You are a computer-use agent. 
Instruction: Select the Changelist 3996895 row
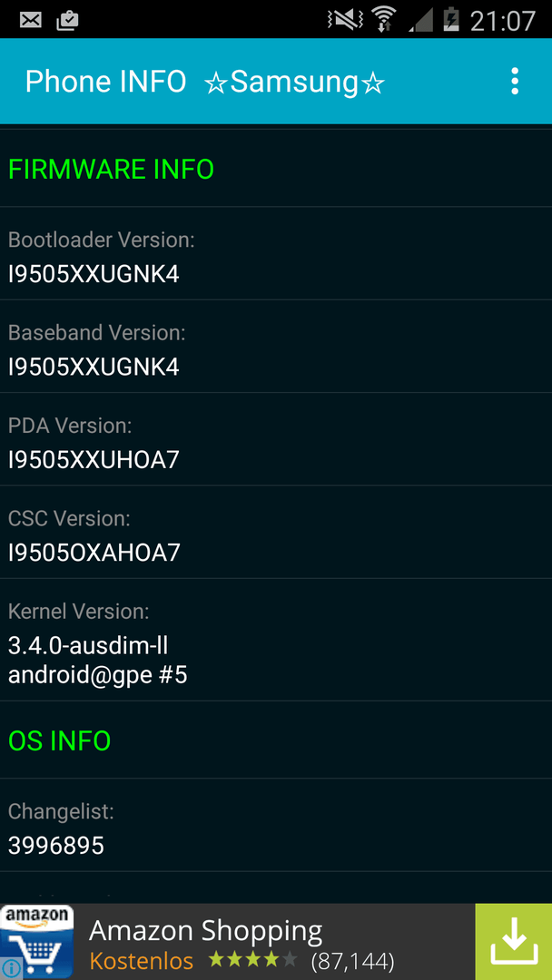tap(276, 825)
